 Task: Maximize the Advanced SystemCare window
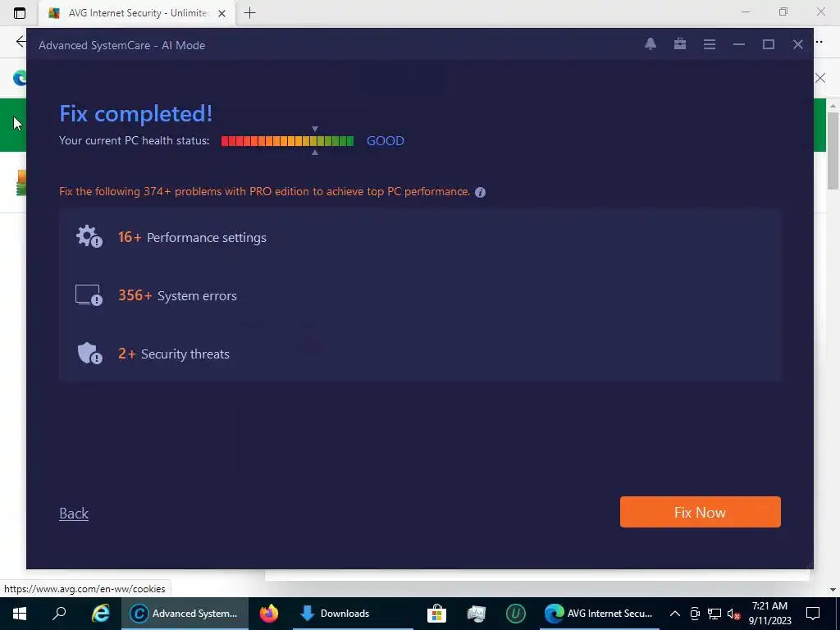click(x=768, y=44)
